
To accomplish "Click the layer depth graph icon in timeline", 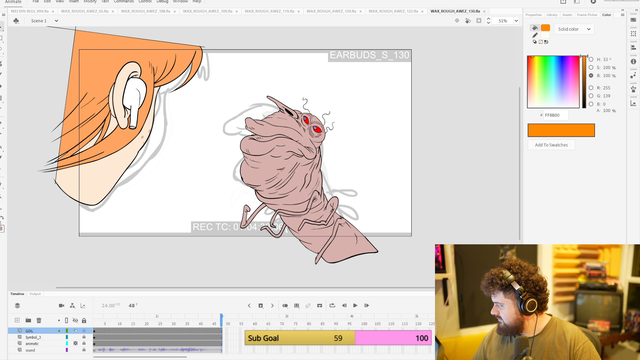I will click(83, 305).
